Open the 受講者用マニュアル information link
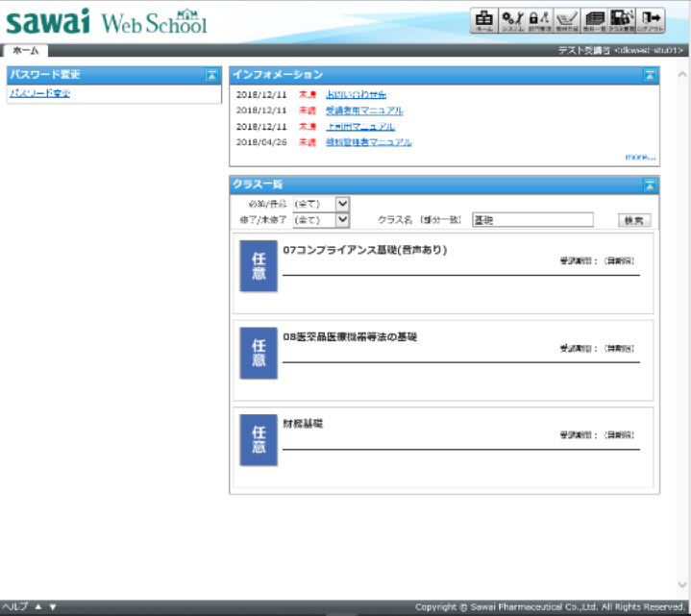This screenshot has height=616, width=691. pyautogui.click(x=364, y=111)
